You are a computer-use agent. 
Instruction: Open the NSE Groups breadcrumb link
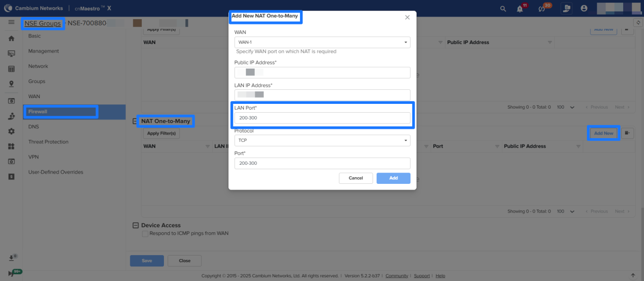(x=43, y=23)
